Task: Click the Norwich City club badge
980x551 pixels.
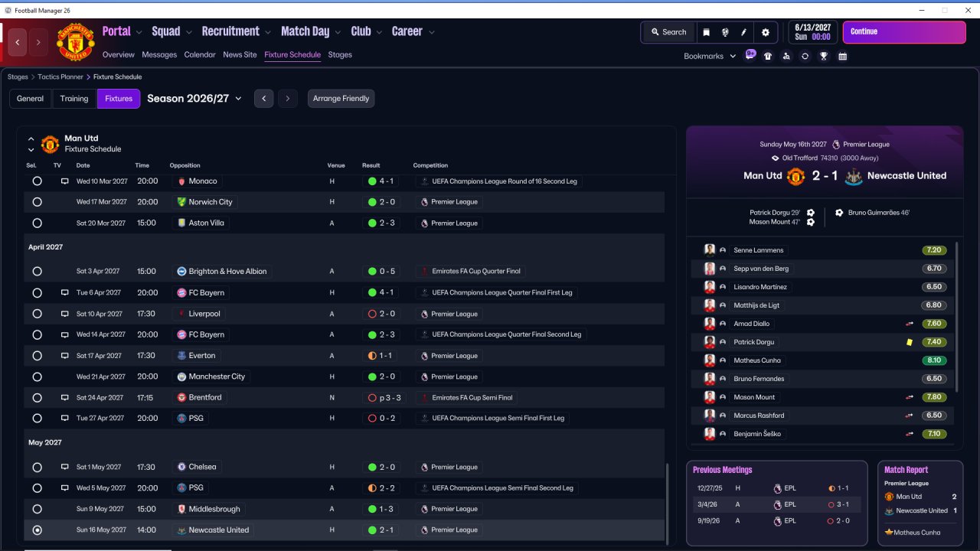Action: 181,202
